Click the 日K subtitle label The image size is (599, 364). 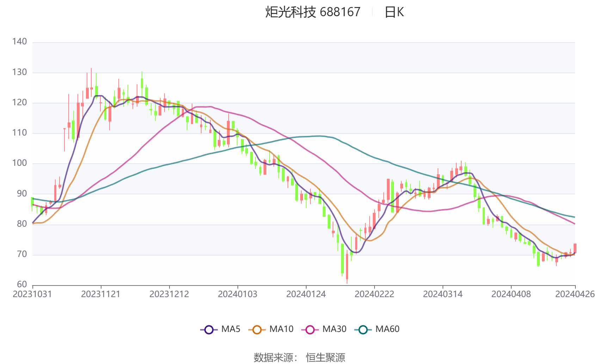394,12
